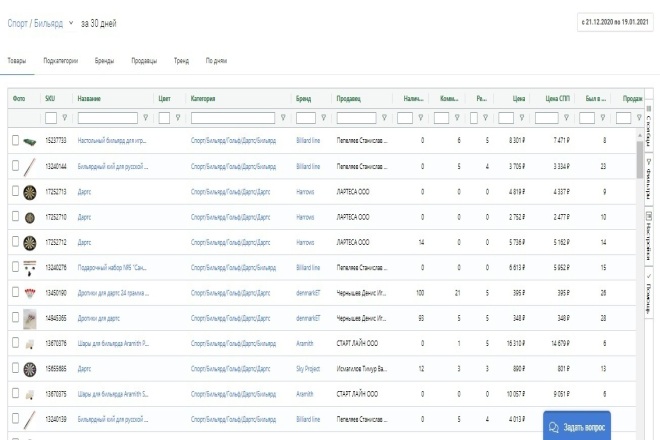Viewport: 660px width, 440px height.
Task: Click the за 30 дней period label
Action: 98,24
